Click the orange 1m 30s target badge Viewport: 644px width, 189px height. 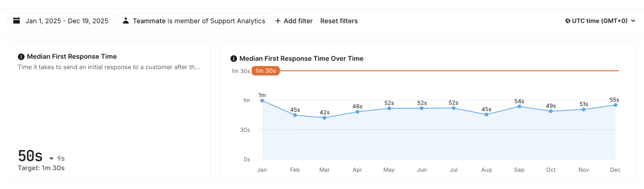[x=265, y=71]
